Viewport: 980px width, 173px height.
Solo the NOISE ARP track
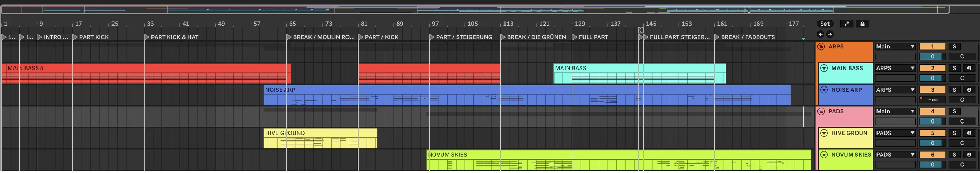pyautogui.click(x=954, y=90)
